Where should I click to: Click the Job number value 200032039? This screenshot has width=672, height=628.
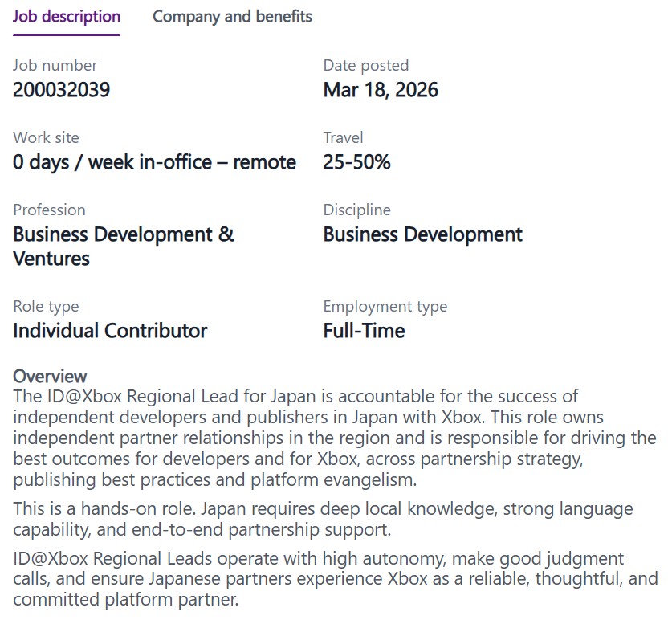pyautogui.click(x=60, y=90)
